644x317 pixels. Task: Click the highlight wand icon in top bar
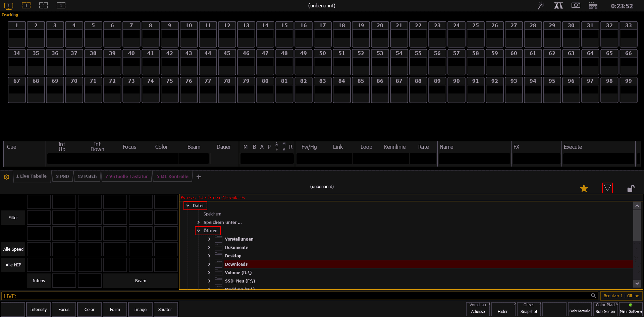point(540,6)
